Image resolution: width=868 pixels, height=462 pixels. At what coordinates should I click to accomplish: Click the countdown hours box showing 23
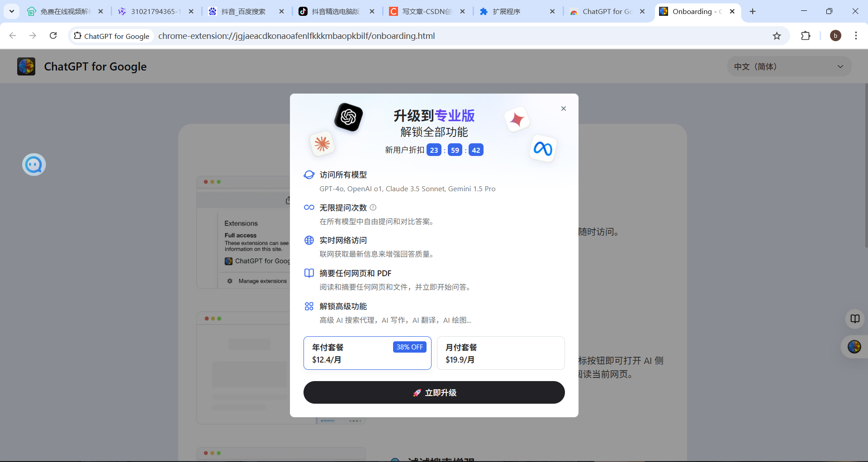point(434,150)
